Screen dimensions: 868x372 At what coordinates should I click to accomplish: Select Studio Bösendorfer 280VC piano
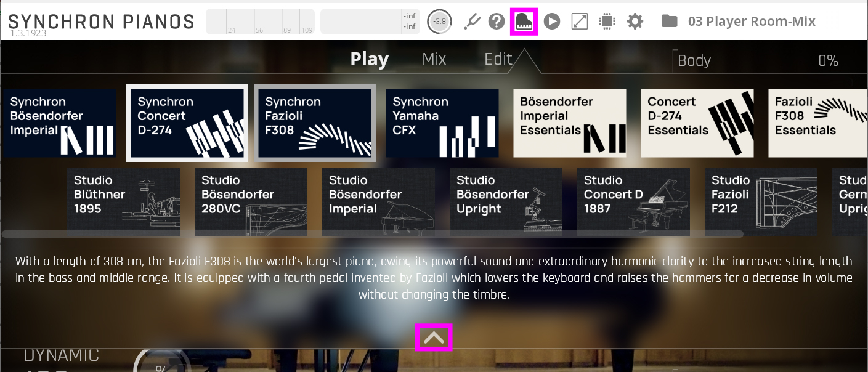pos(251,201)
